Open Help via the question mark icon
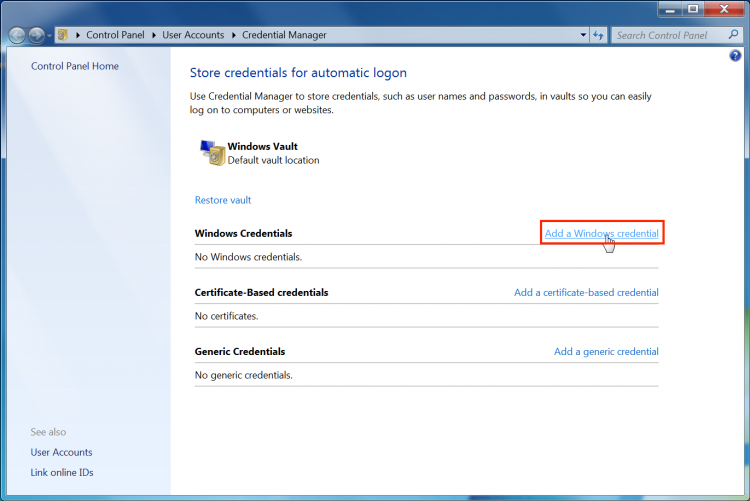Image resolution: width=750 pixels, height=501 pixels. tap(735, 56)
